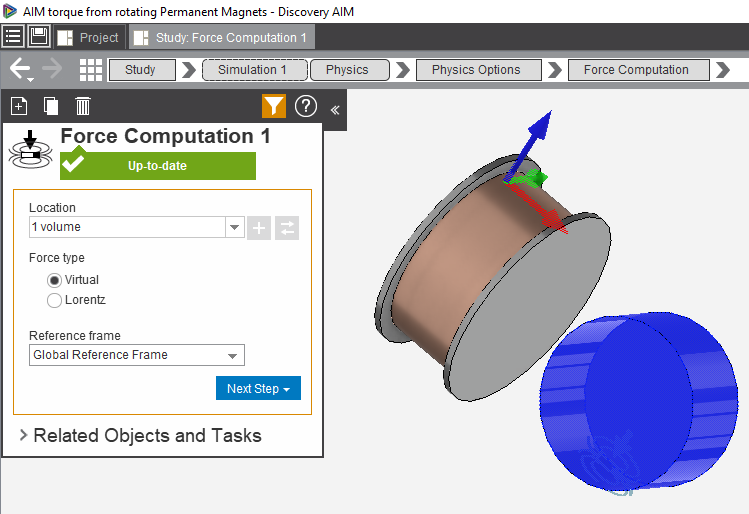749x514 pixels.
Task: Duplicate the object with the copy icon
Action: tap(51, 106)
